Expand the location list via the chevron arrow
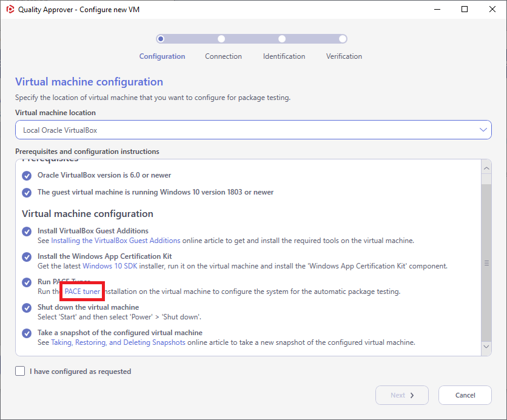Screen dimensions: 507x420 coord(483,130)
